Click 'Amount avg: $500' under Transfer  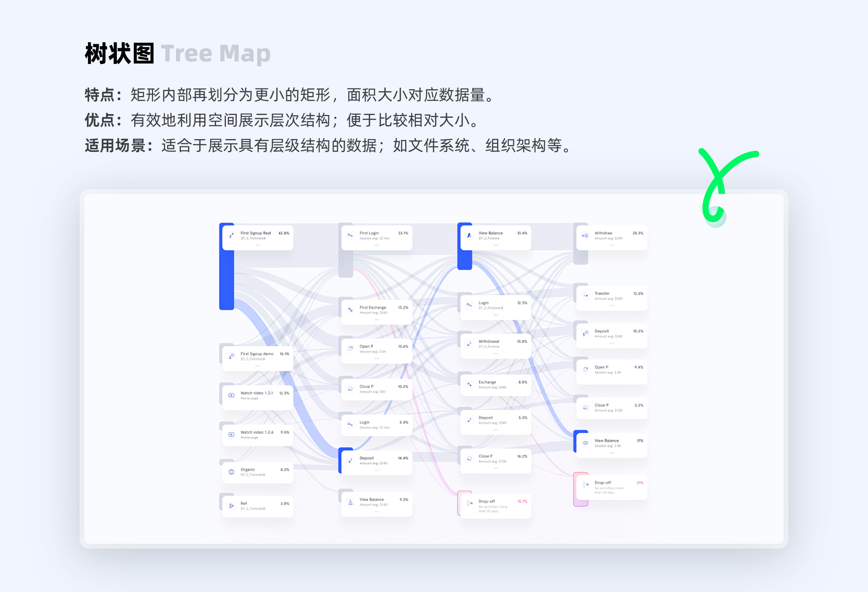click(608, 299)
